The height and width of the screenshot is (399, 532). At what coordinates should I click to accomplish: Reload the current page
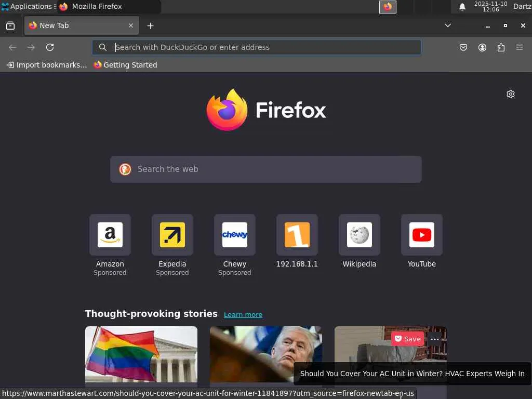point(50,47)
